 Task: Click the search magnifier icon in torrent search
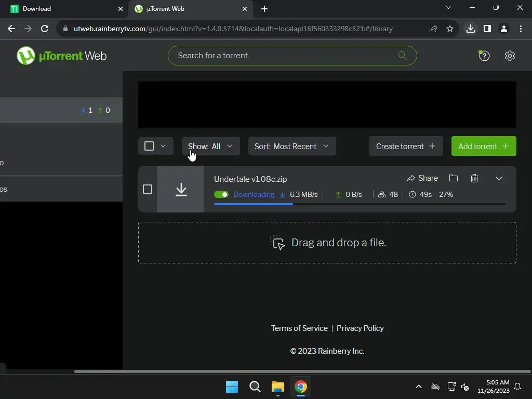click(403, 55)
